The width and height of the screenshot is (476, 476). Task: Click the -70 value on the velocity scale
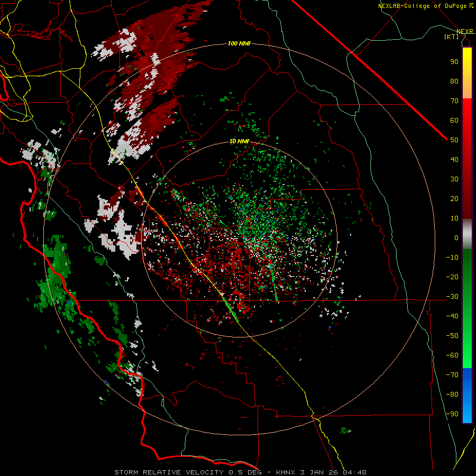(452, 375)
